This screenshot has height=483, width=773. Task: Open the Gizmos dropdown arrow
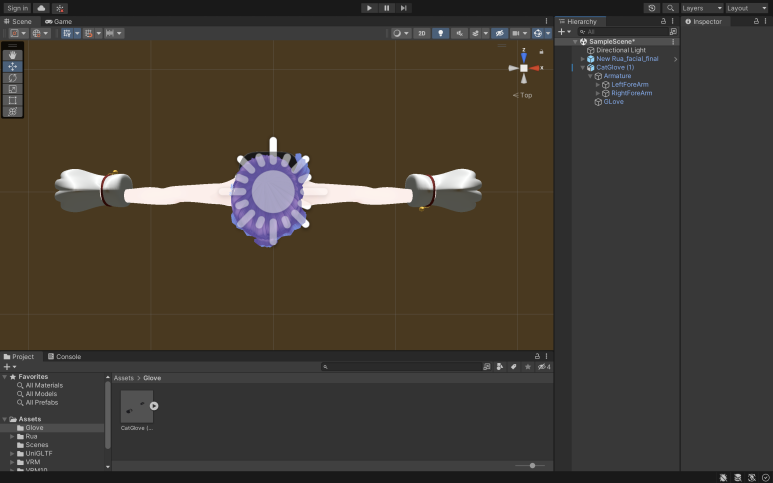pos(548,33)
